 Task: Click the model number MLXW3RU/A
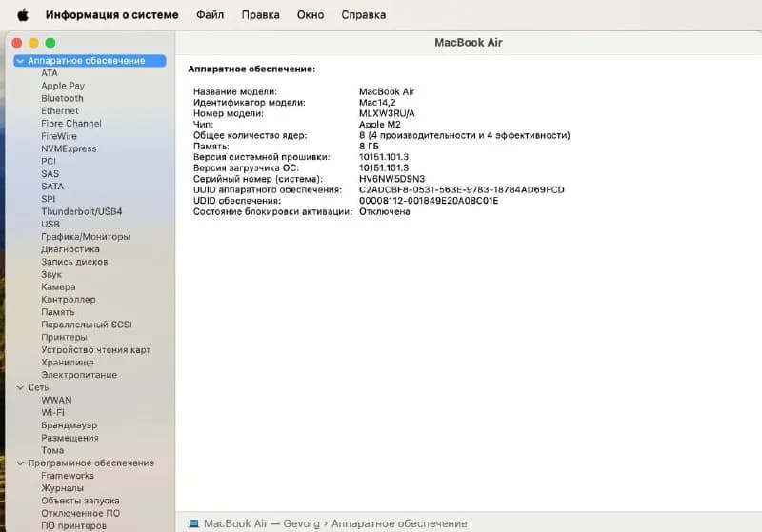[387, 113]
